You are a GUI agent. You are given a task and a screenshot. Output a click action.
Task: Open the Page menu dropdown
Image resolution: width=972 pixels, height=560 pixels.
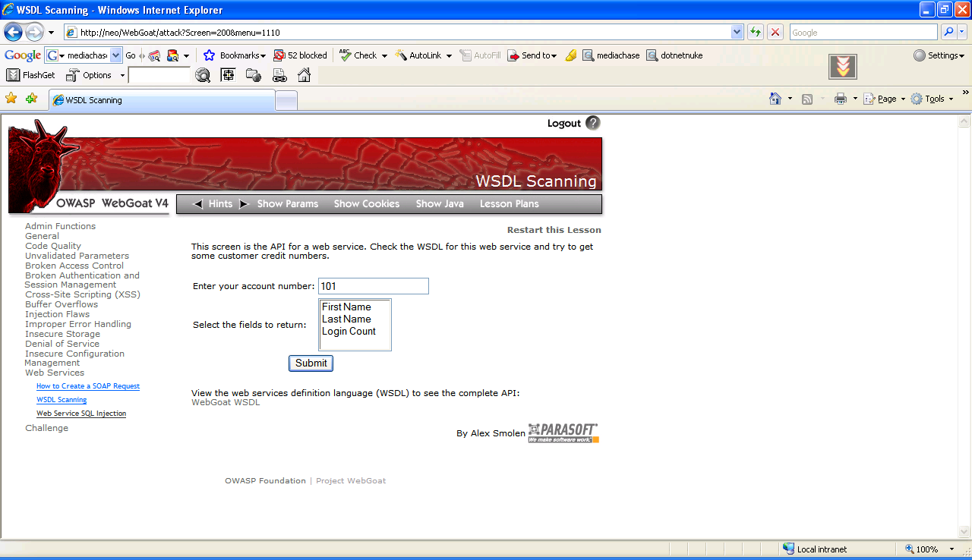885,99
